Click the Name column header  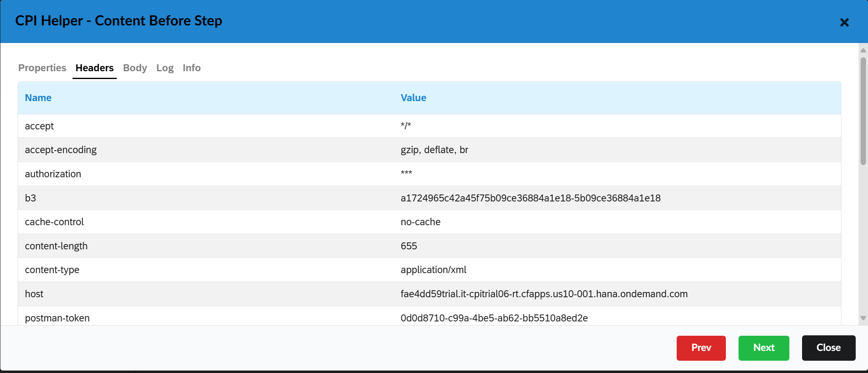pyautogui.click(x=38, y=98)
